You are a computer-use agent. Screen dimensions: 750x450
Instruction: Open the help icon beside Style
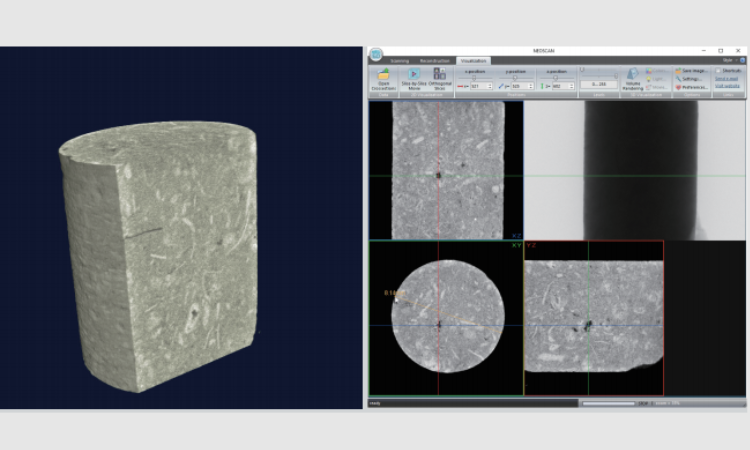tap(742, 60)
